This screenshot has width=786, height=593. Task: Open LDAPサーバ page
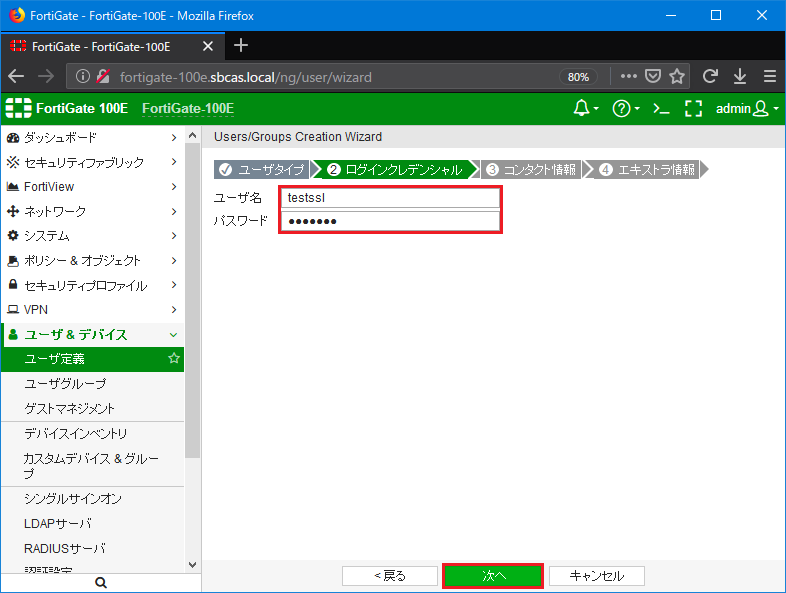pyautogui.click(x=92, y=523)
